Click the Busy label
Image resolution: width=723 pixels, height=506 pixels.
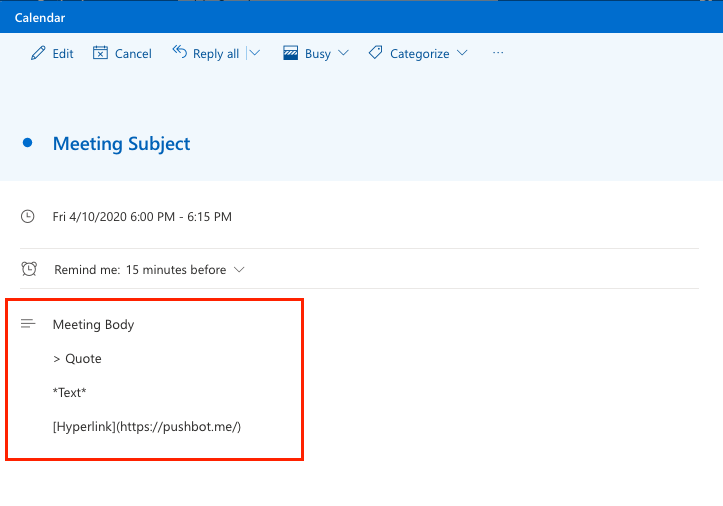(x=318, y=54)
